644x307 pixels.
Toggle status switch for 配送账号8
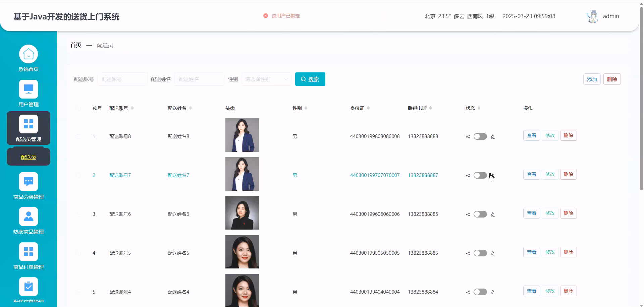pyautogui.click(x=480, y=136)
